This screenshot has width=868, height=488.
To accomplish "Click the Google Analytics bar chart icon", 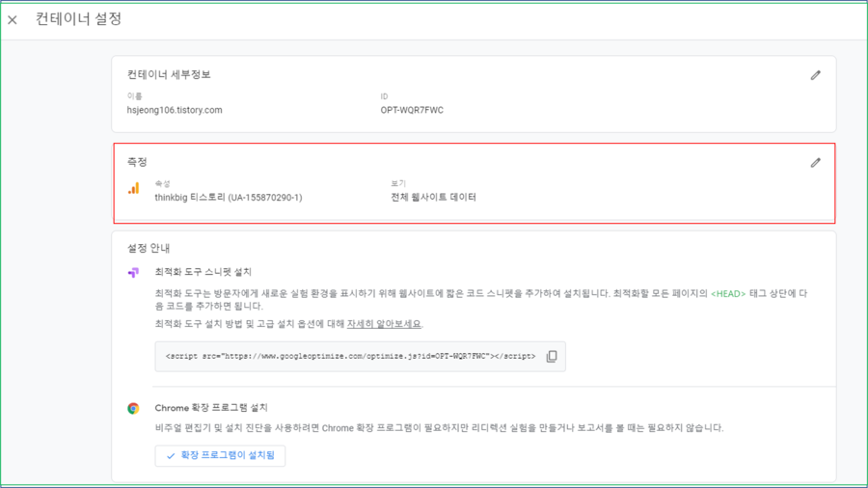I will pyautogui.click(x=133, y=189).
